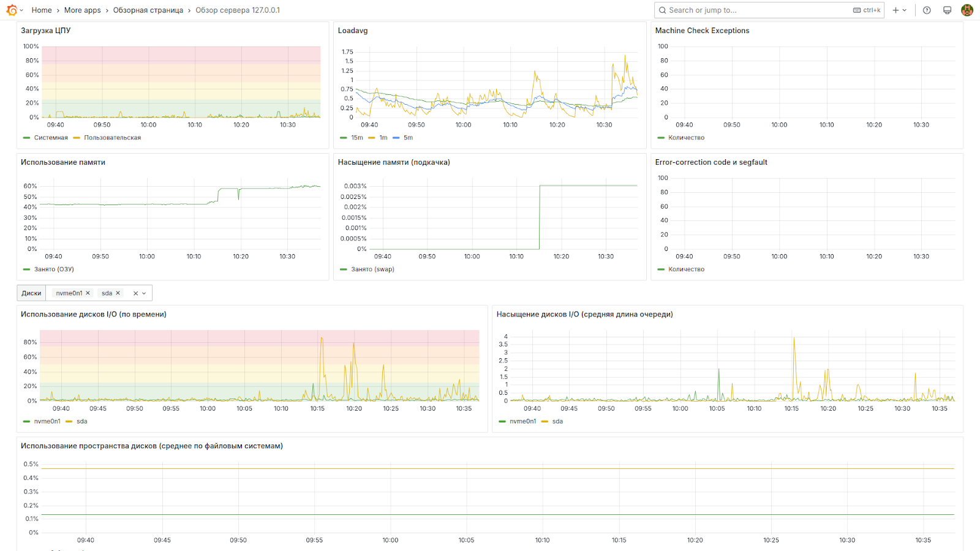Toggle the 15m series in the Loadavg legend
The image size is (980, 551).
coord(356,138)
